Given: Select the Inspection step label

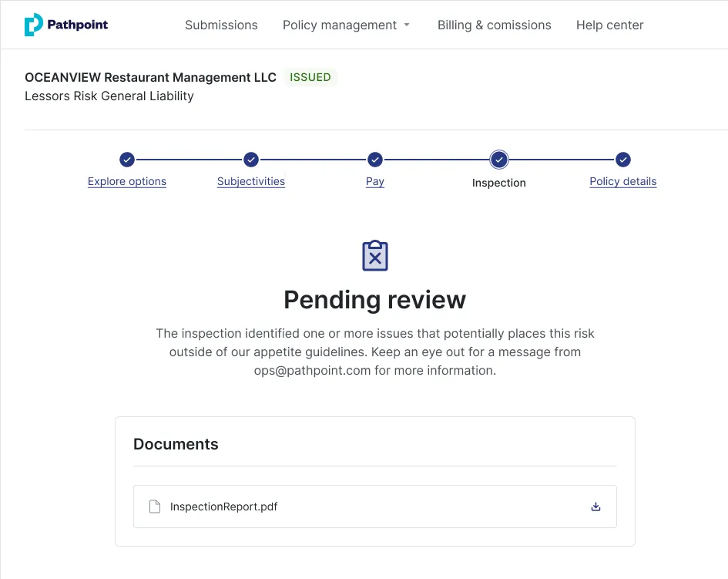Looking at the screenshot, I should point(498,183).
